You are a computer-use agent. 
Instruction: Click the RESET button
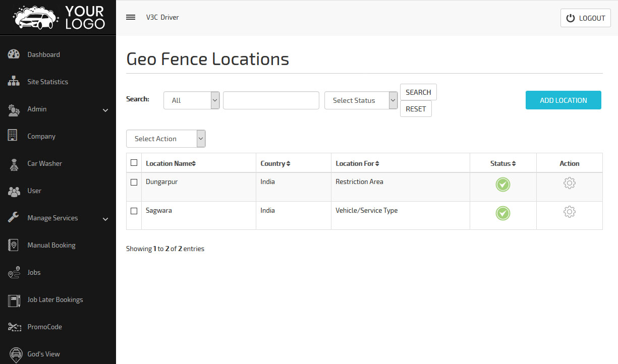pyautogui.click(x=416, y=109)
